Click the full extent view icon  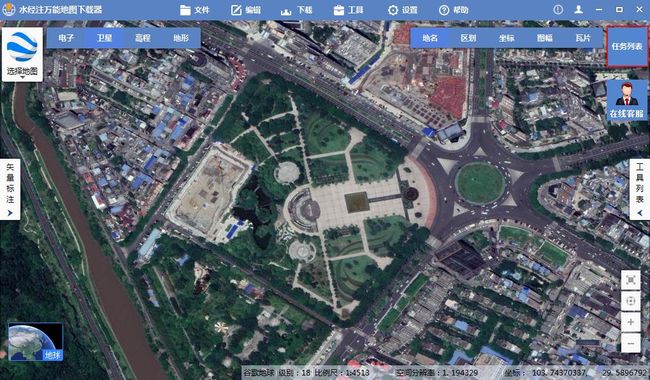(631, 280)
